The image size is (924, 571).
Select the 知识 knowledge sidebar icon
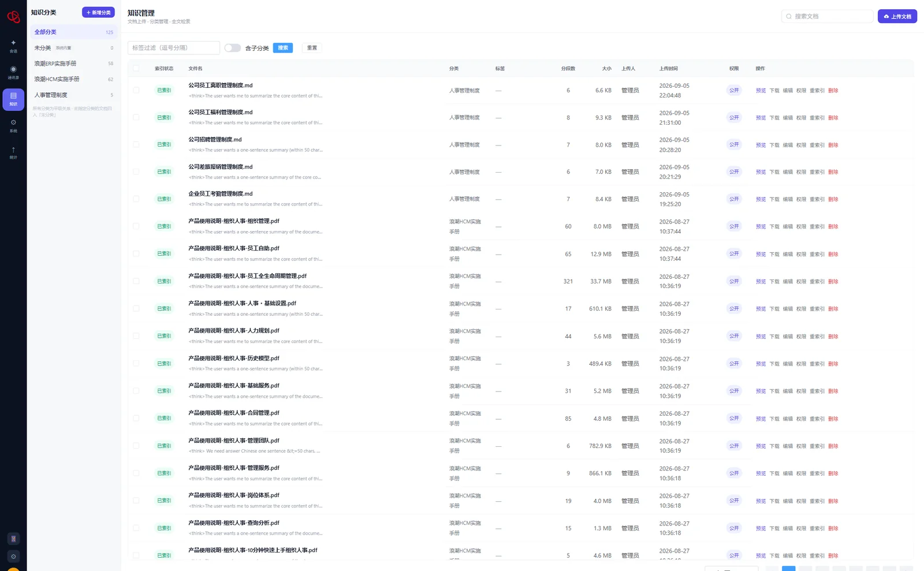(x=13, y=99)
